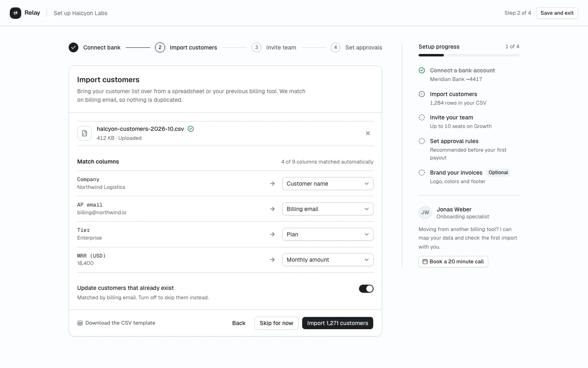Click the arrow icon in the MRR (USD) row
588x368 pixels.
[x=272, y=260]
